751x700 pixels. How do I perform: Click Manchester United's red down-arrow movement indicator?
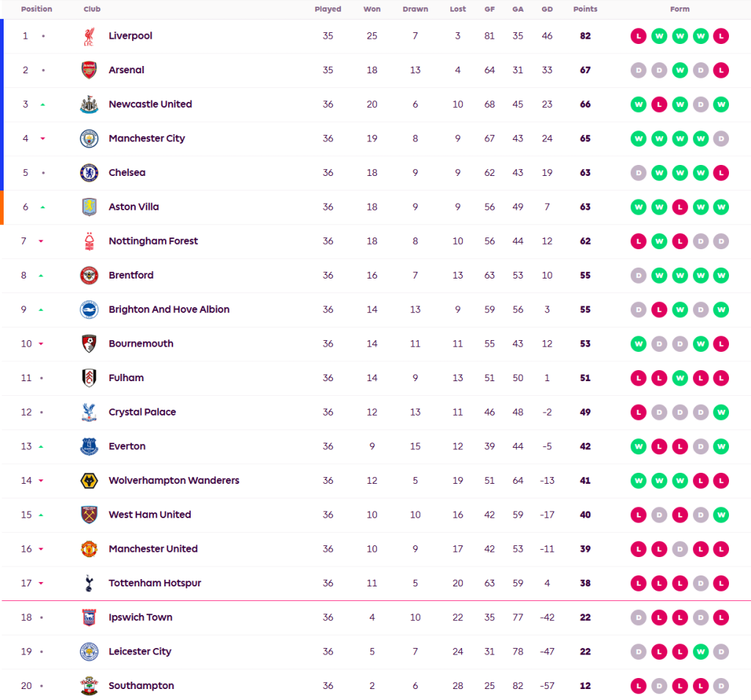(x=41, y=549)
